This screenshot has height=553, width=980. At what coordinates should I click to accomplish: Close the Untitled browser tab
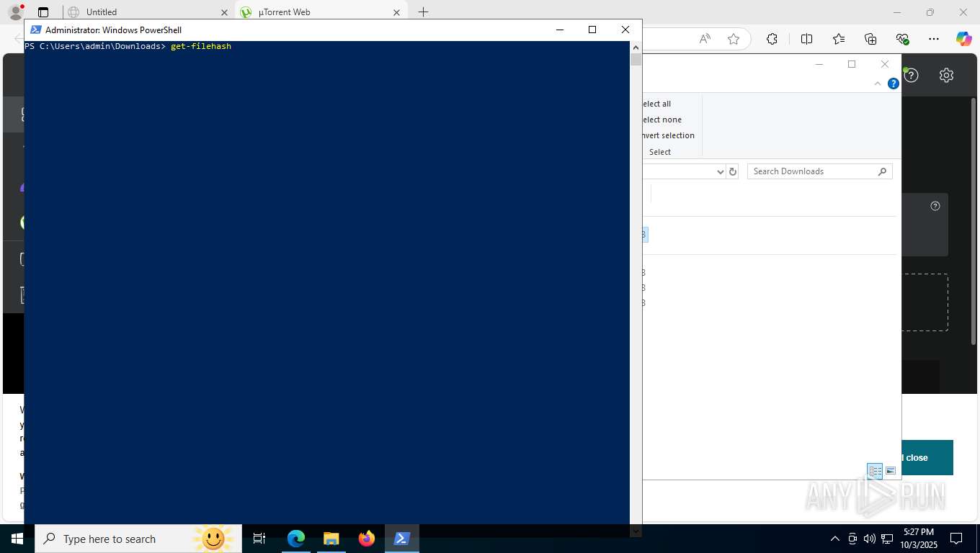[224, 12]
